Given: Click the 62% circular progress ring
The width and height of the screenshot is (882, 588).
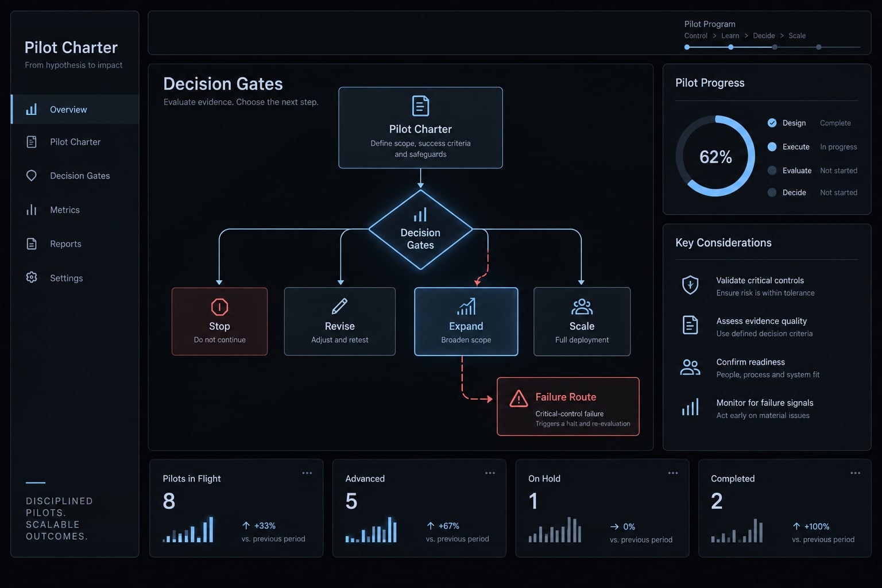Looking at the screenshot, I should [x=715, y=156].
